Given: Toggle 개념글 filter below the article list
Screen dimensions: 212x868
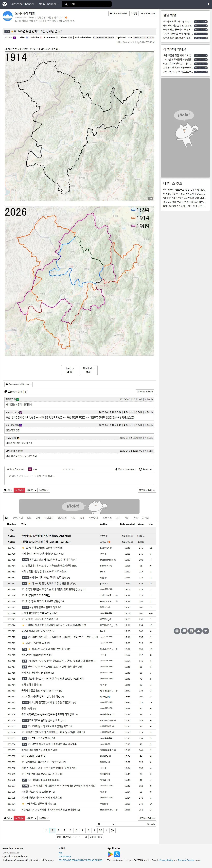Looking at the screenshot, I should click(x=19, y=818).
